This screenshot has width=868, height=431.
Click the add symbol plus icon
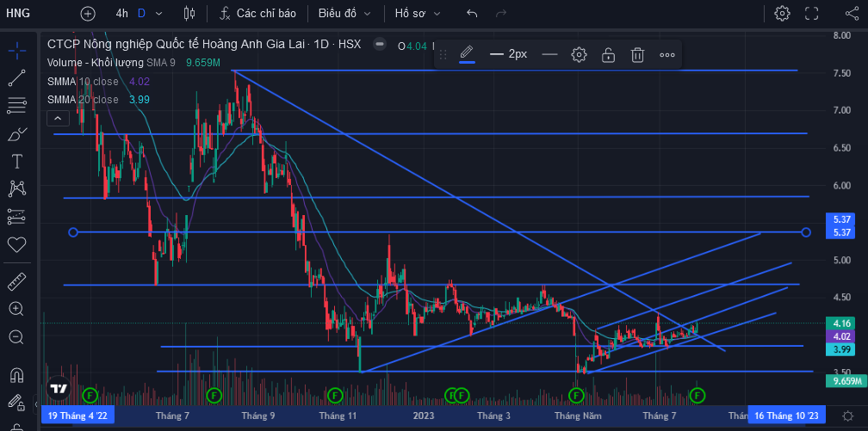[x=88, y=13]
